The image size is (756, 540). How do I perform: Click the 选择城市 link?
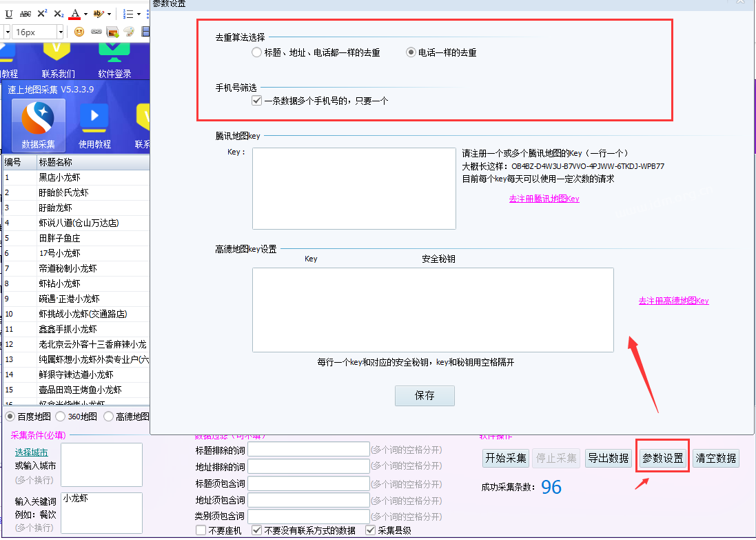coord(31,452)
